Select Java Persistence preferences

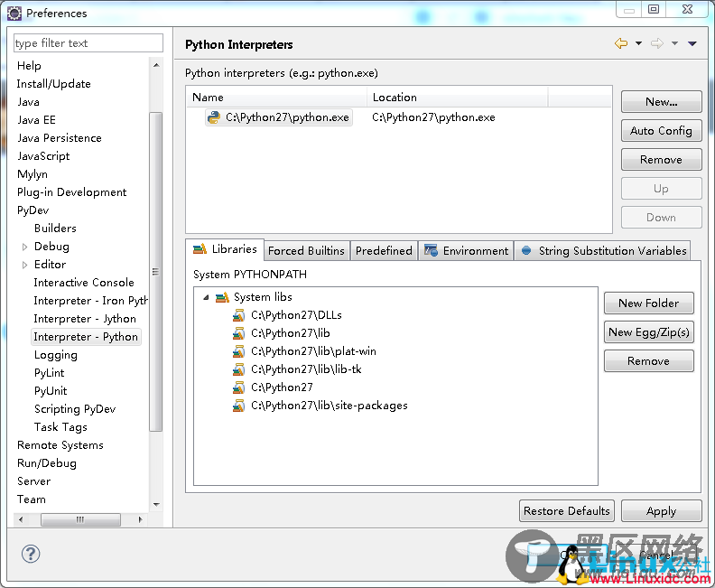[x=60, y=138]
